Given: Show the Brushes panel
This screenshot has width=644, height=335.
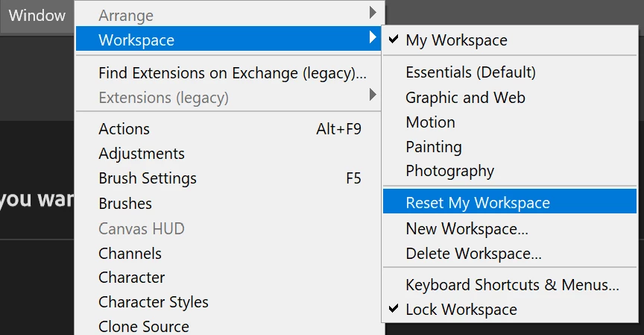Looking at the screenshot, I should [125, 204].
